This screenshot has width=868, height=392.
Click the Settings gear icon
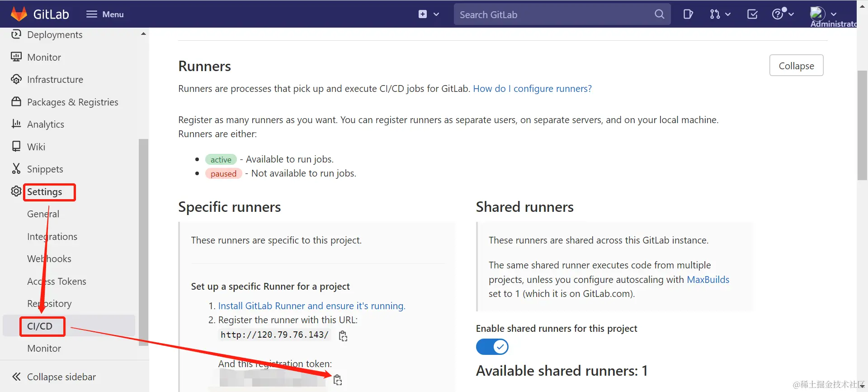click(x=16, y=191)
